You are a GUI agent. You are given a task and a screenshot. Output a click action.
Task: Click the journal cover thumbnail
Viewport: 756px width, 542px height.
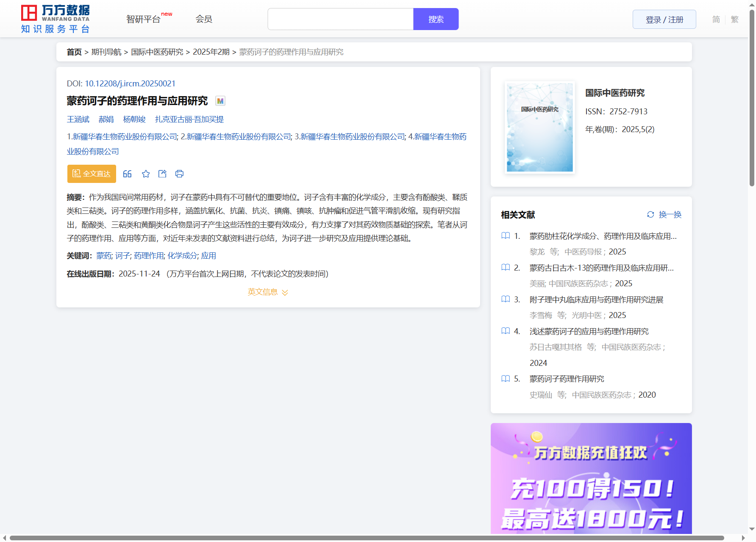539,127
